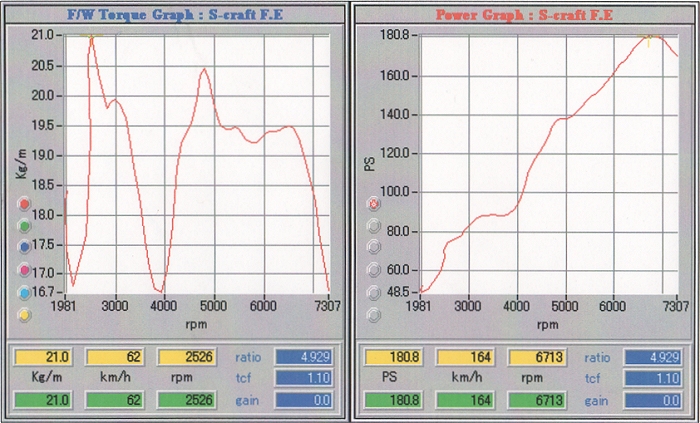
Task: Click the 'km/h' label in the torque panel
Action: (x=115, y=377)
